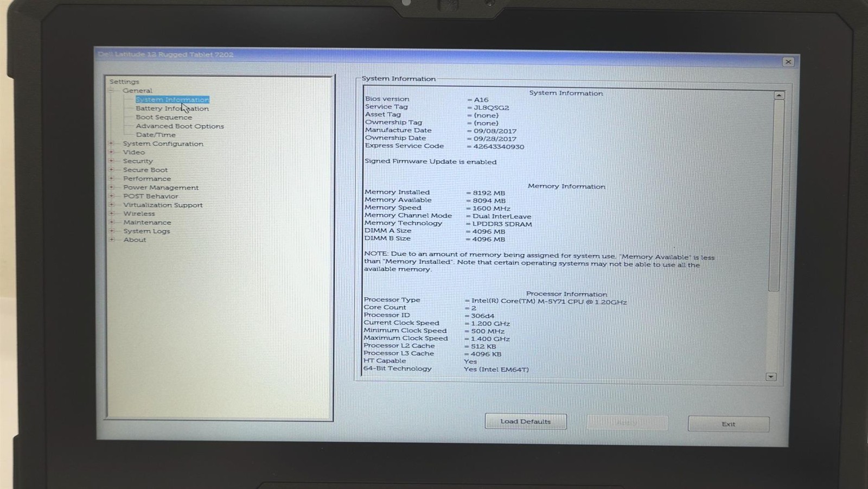Image resolution: width=868 pixels, height=489 pixels.
Task: Click the Exit button
Action: click(729, 424)
